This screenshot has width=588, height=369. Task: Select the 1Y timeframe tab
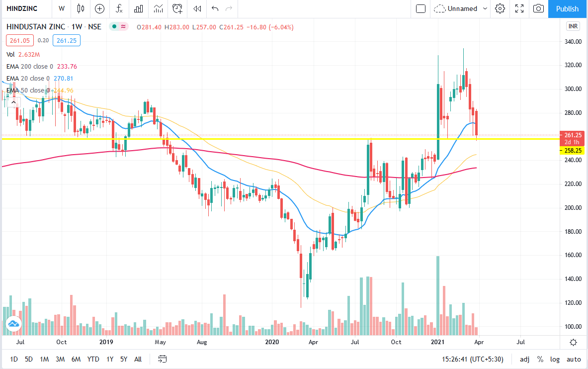tap(109, 359)
